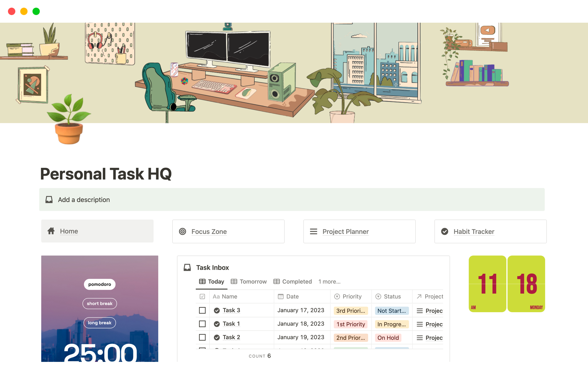588x368 pixels.
Task: Click the 'Add a description' field
Action: 84,200
